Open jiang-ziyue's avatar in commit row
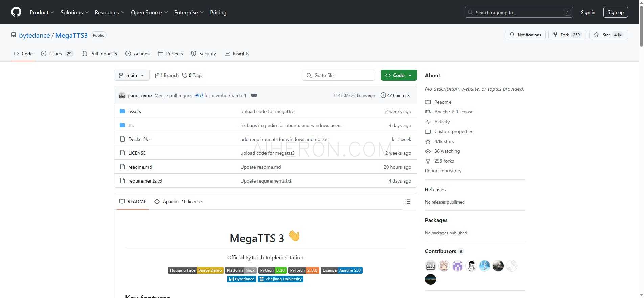The height and width of the screenshot is (298, 644). point(122,95)
